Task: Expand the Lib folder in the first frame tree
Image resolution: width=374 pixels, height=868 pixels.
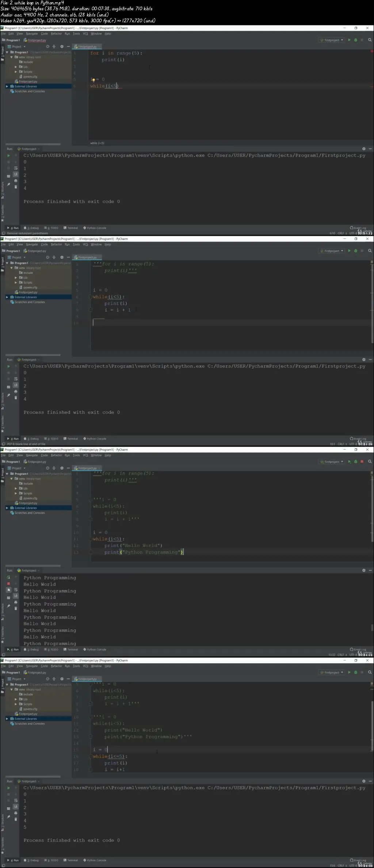Action: (x=16, y=67)
